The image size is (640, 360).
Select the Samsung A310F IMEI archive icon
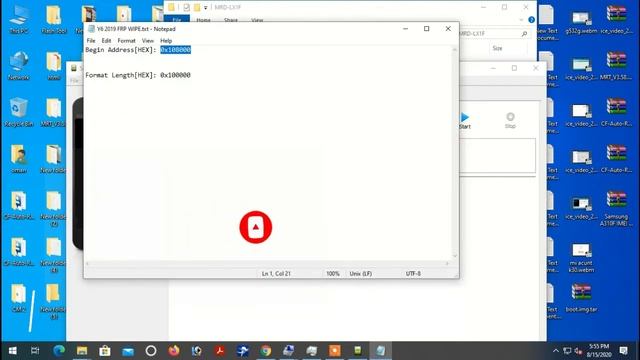click(616, 208)
